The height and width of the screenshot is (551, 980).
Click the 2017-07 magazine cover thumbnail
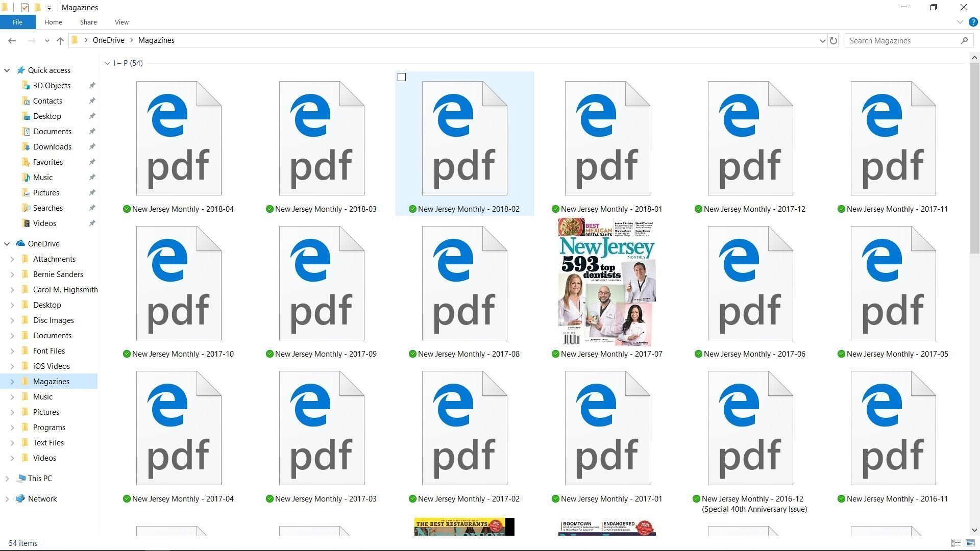point(607,282)
